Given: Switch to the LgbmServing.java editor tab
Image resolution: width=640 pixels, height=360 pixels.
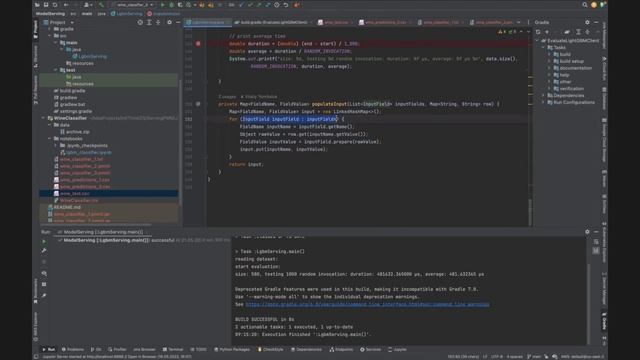Looking at the screenshot, I should pos(208,22).
